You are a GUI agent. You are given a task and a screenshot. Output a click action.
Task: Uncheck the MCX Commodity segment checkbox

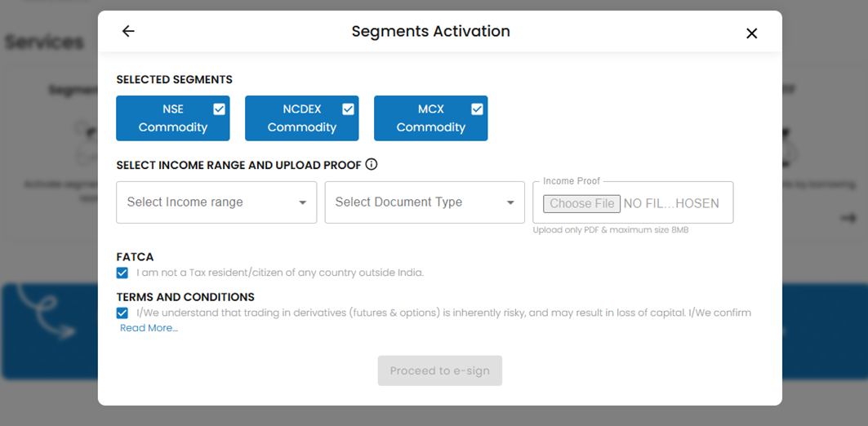click(x=477, y=109)
